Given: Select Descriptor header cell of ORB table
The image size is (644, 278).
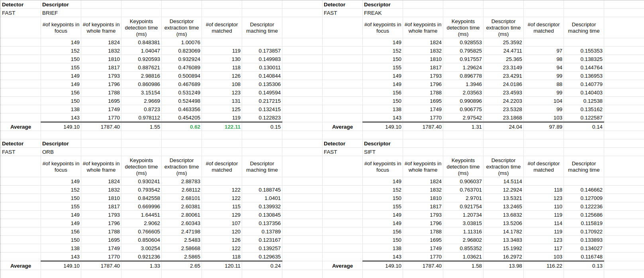Looking at the screenshot, I should 61,143.
